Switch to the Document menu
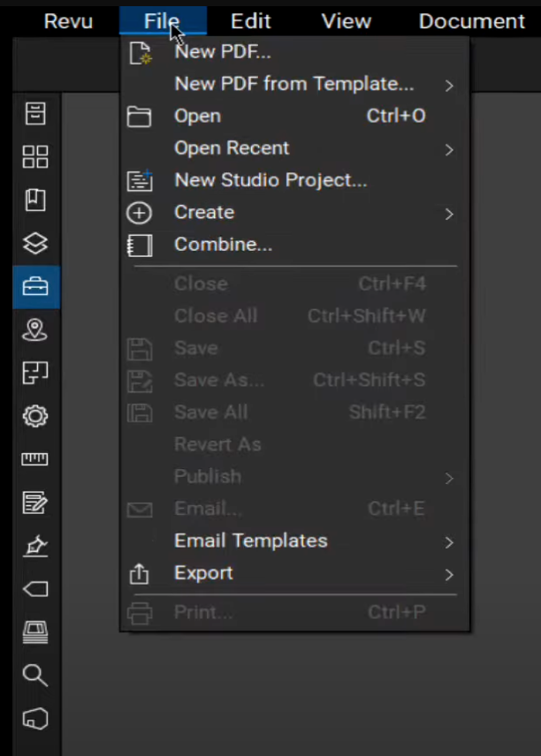The width and height of the screenshot is (541, 756). pos(471,20)
